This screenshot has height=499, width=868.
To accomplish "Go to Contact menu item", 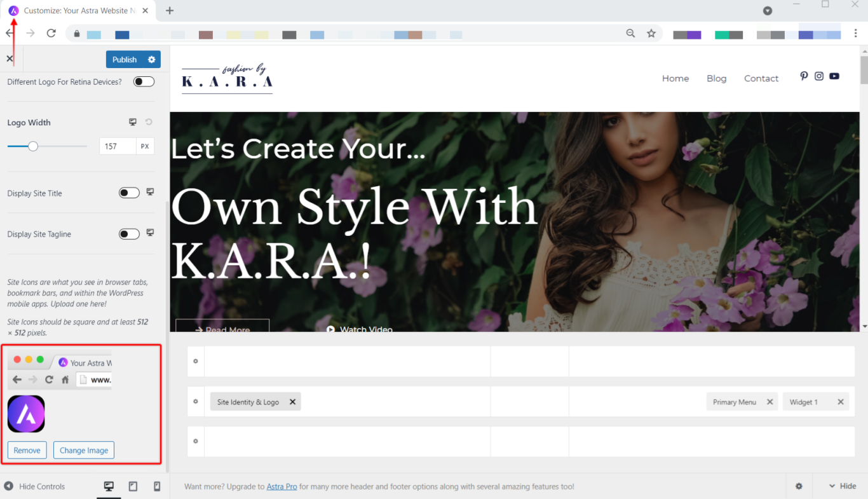I will 761,78.
